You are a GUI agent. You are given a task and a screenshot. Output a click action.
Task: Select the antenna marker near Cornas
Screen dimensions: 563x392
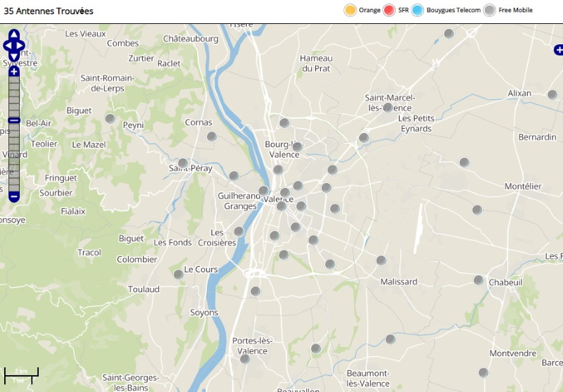211,137
